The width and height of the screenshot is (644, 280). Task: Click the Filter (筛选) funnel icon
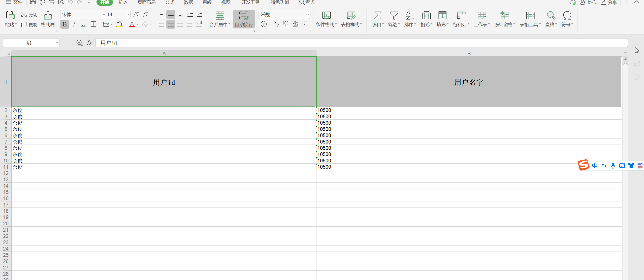coord(394,16)
